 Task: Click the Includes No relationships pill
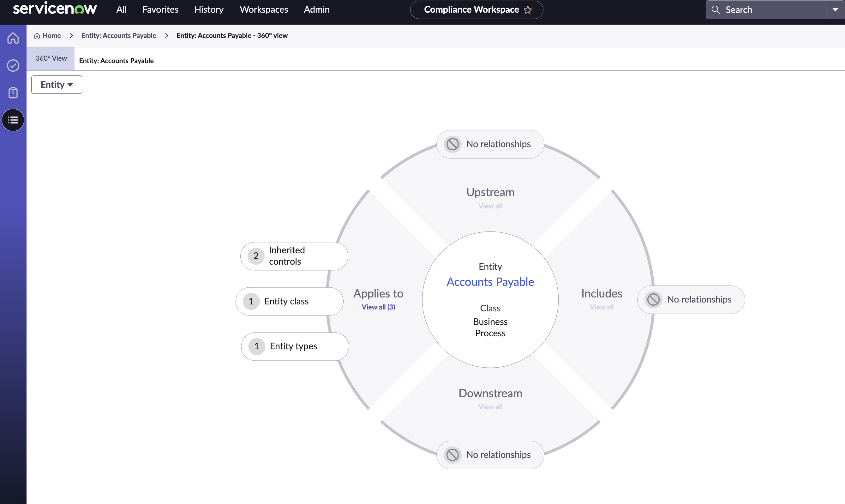[691, 300]
